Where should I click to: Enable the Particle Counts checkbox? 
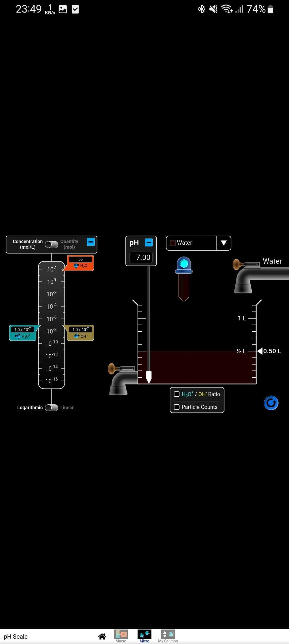tap(177, 407)
